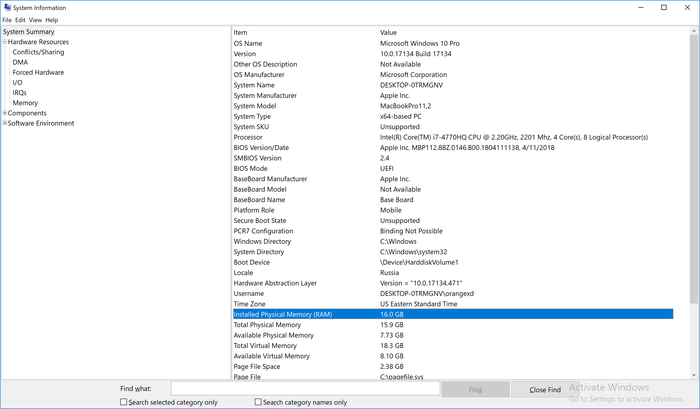700x409 pixels.
Task: Open the Forced Hardware category
Action: [38, 72]
